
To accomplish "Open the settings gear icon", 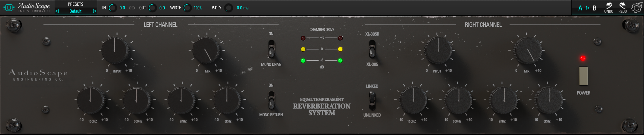I will [637, 8].
